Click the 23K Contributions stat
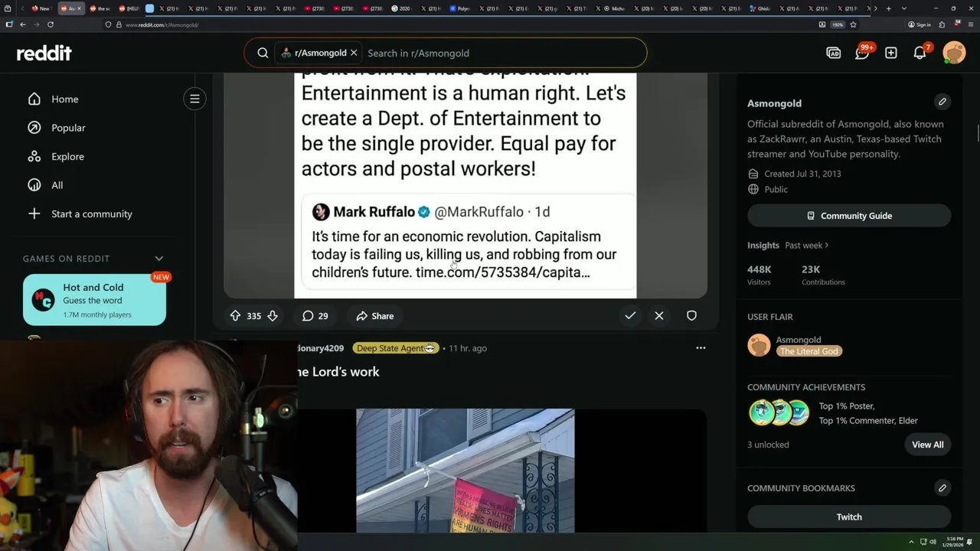Image resolution: width=980 pixels, height=551 pixels. pos(823,275)
